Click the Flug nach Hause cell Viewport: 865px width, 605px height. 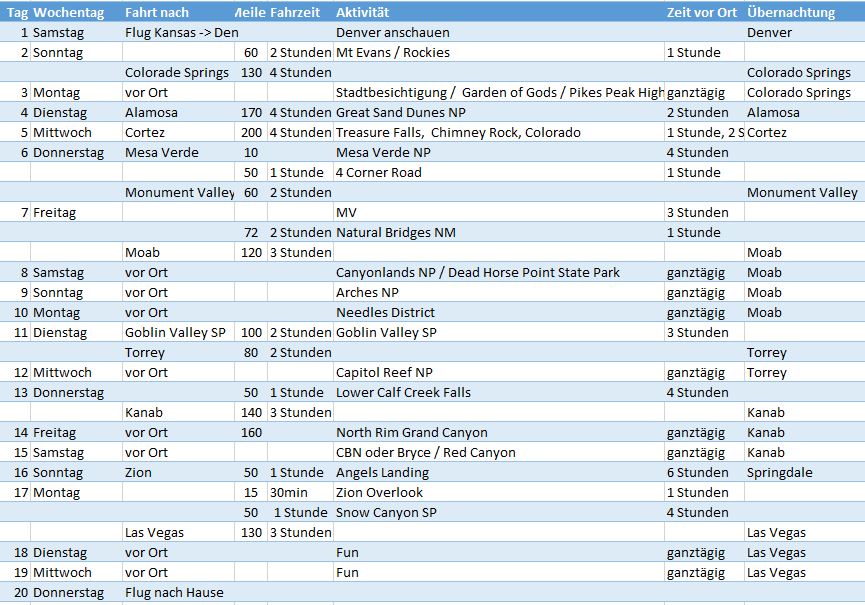174,592
